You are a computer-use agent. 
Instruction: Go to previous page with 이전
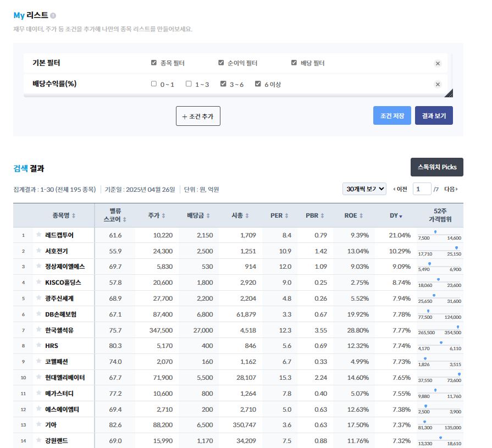(x=400, y=189)
